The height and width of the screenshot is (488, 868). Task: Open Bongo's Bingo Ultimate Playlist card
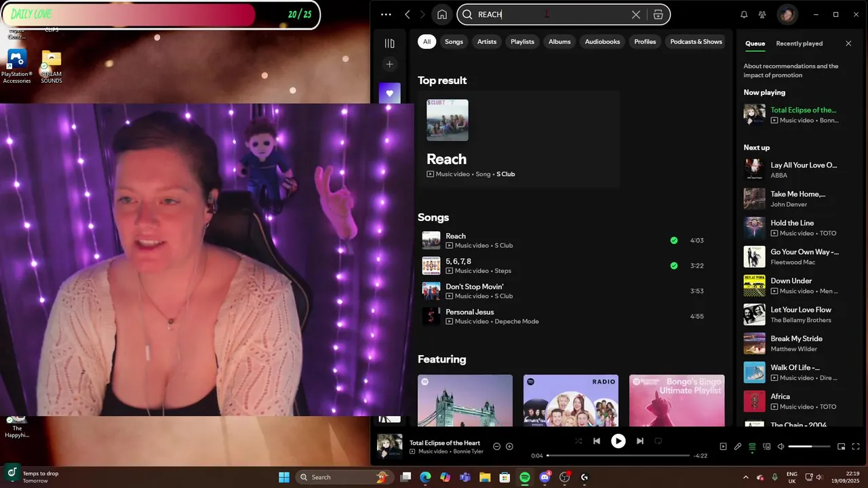(x=677, y=401)
